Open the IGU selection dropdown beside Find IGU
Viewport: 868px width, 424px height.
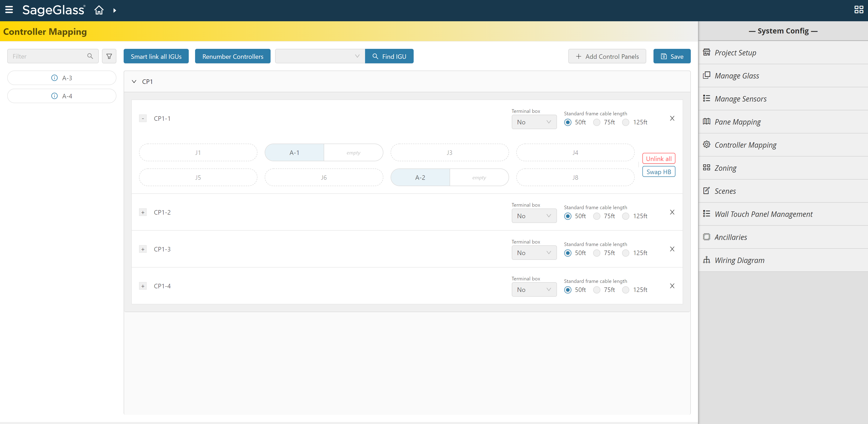coord(320,56)
